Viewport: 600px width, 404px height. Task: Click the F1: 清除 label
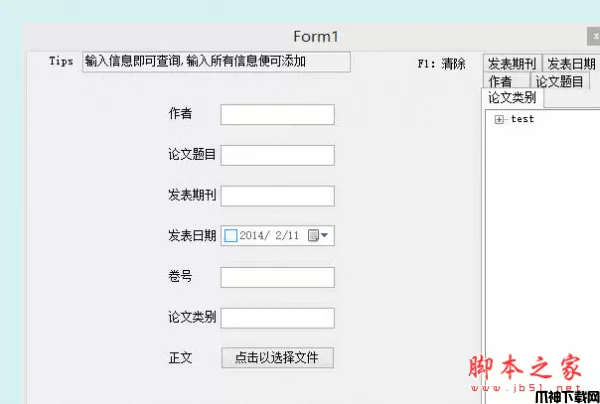[441, 64]
